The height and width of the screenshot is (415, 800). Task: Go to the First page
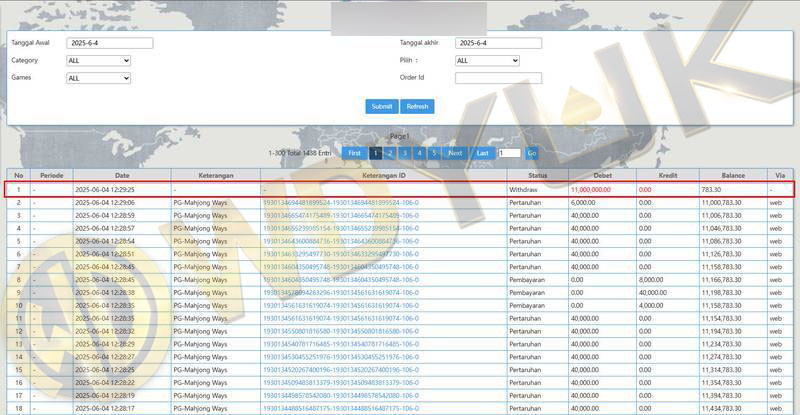(354, 153)
